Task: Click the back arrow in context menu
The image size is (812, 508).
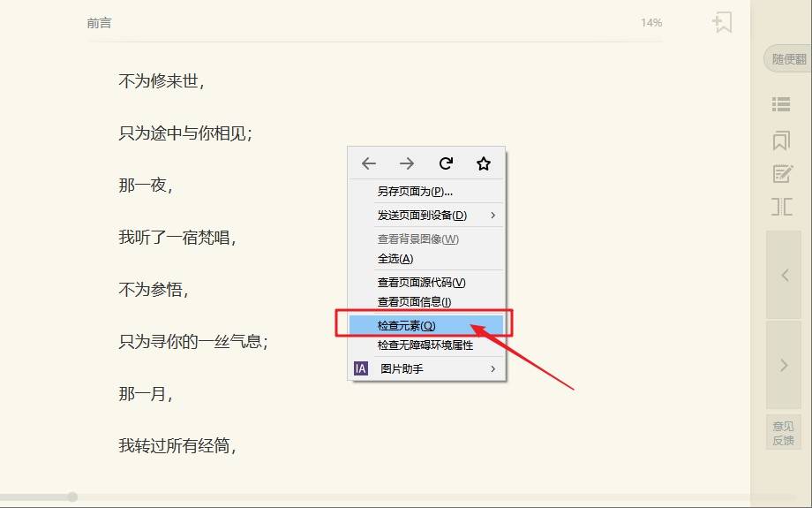Action: click(369, 163)
